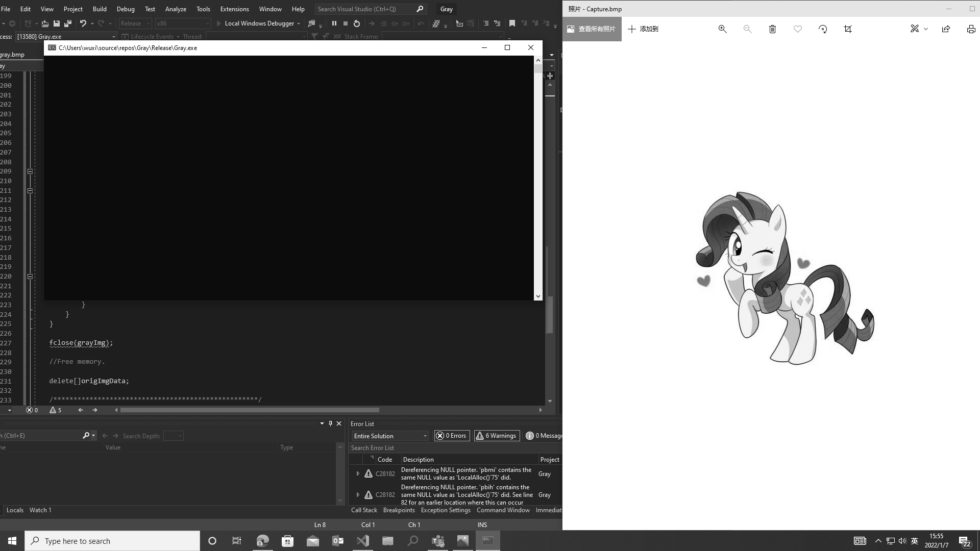Screen dimensions: 980x551
Task: Open the Build menu
Action: pos(100,9)
